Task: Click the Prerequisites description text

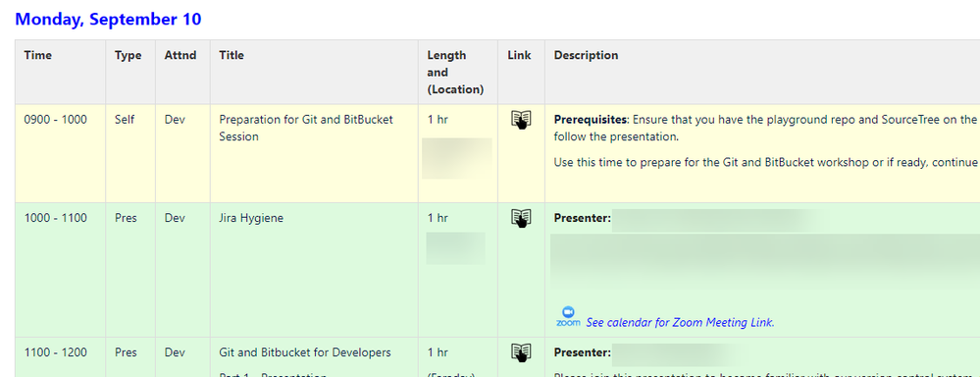Action: (591, 119)
